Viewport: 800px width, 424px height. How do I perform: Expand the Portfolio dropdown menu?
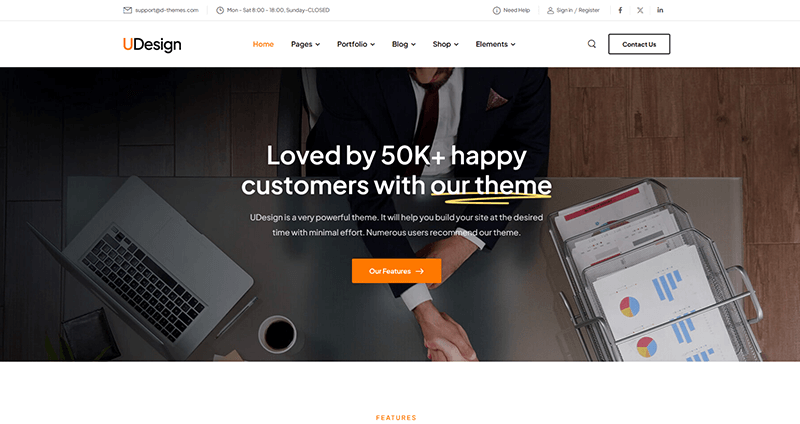point(356,44)
